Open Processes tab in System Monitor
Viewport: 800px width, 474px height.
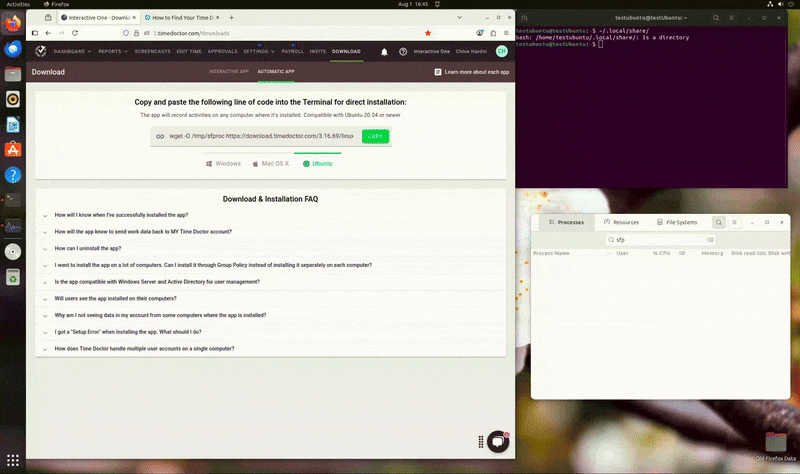[566, 222]
